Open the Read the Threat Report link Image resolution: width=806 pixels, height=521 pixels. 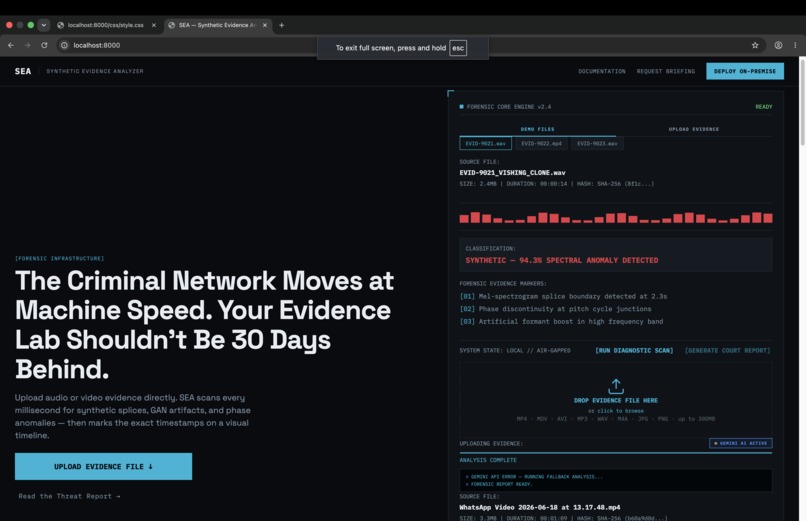tap(69, 496)
